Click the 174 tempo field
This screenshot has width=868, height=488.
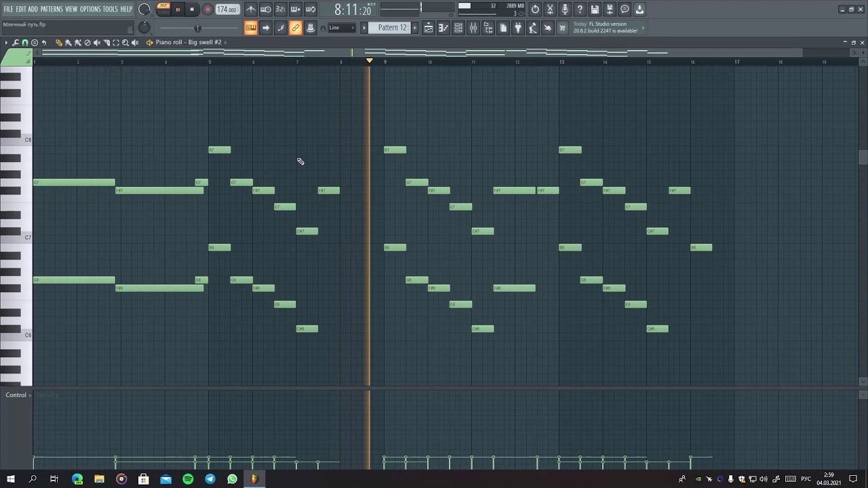click(227, 9)
